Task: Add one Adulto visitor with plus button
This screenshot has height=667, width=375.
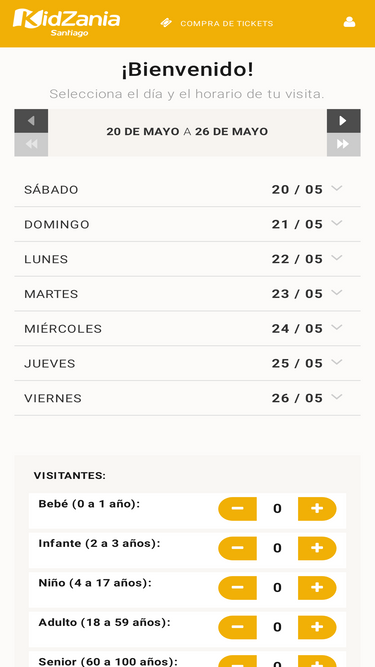Action: pyautogui.click(x=317, y=627)
